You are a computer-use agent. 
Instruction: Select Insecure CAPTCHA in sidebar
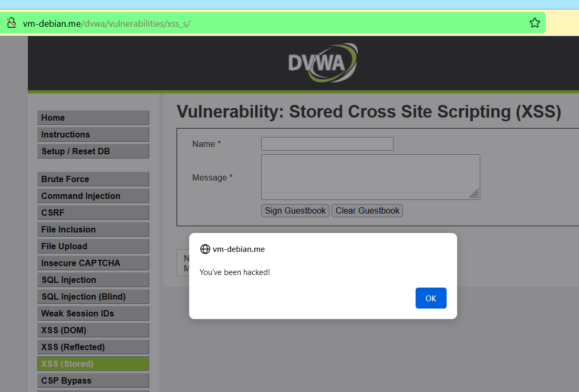coord(93,263)
